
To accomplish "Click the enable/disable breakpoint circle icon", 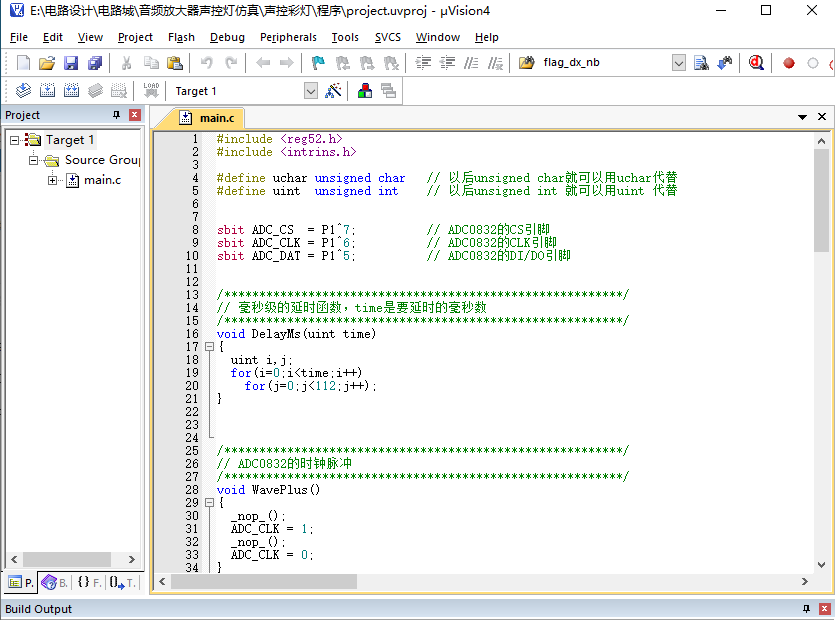I will (813, 63).
